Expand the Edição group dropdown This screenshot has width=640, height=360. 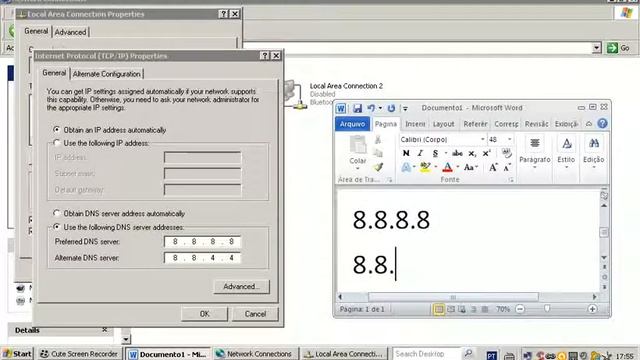593,167
